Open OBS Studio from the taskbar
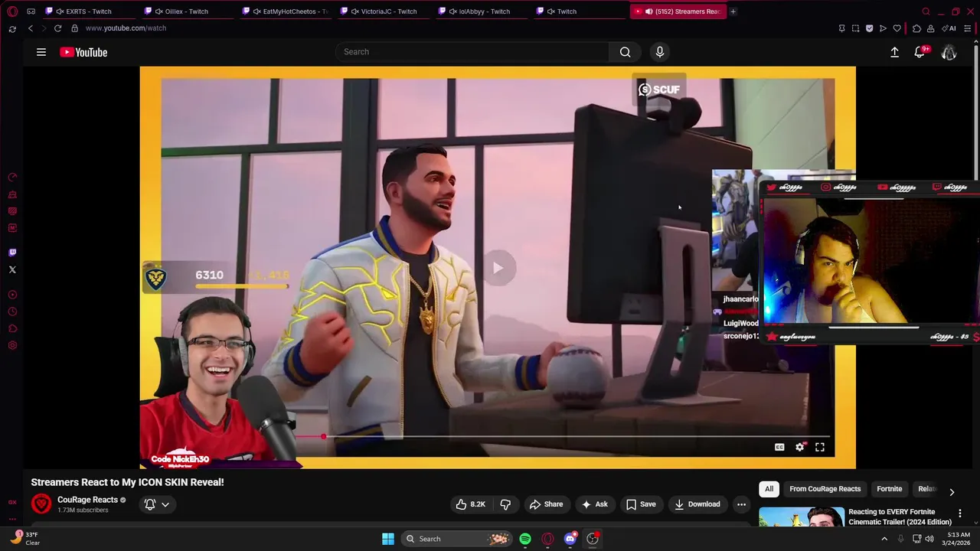 [593, 539]
